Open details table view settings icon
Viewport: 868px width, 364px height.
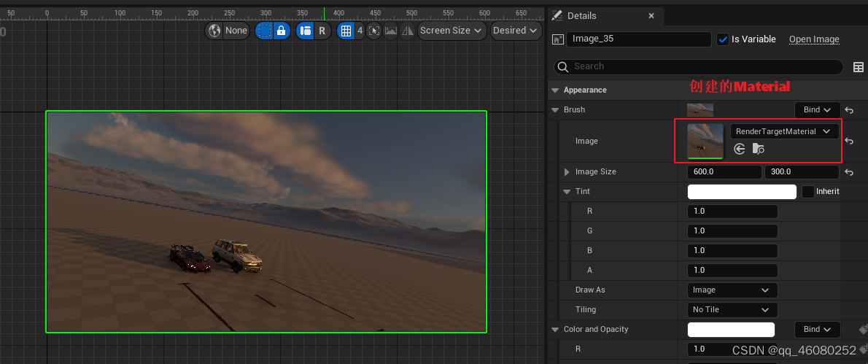click(858, 67)
